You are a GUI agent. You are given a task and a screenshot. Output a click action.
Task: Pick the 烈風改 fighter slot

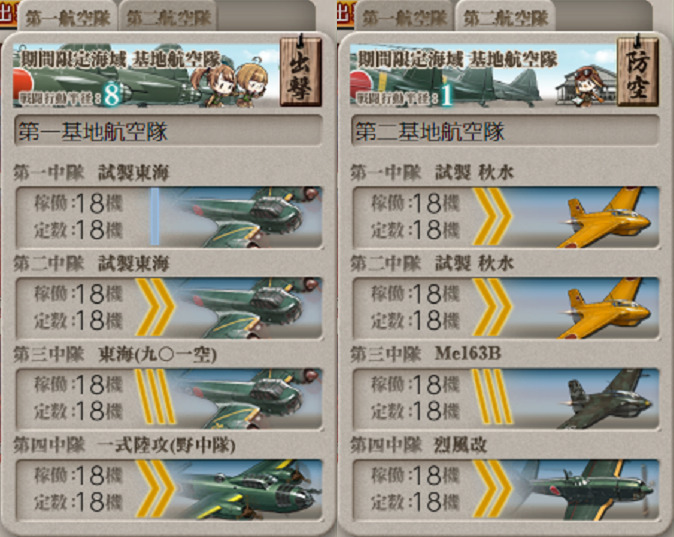tap(506, 489)
